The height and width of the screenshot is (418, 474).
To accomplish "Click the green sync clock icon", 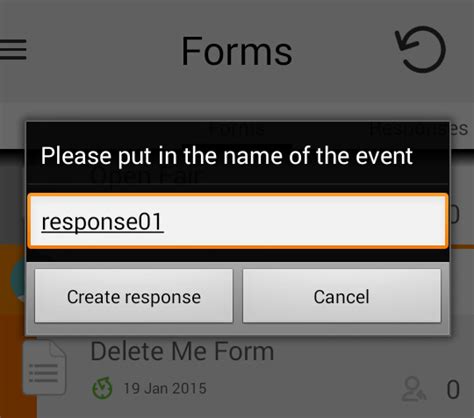I will coord(102,388).
